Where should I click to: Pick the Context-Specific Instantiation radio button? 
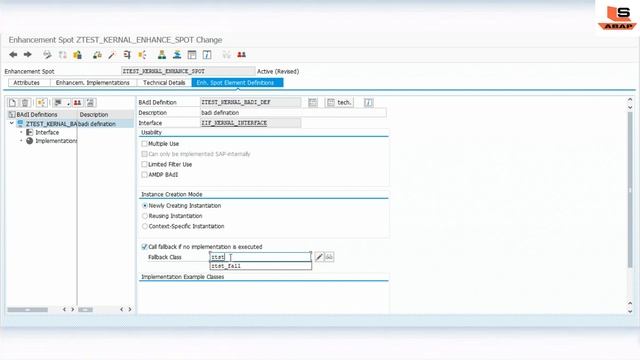pyautogui.click(x=144, y=226)
